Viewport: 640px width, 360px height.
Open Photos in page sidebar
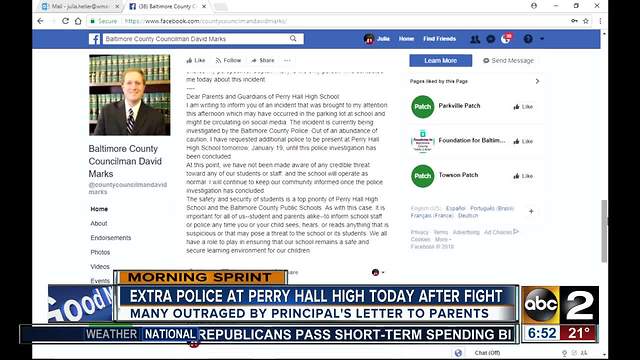pyautogui.click(x=100, y=252)
